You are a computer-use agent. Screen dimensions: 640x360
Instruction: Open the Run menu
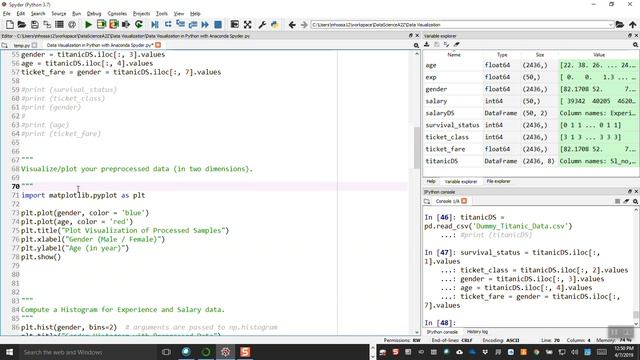pos(76,13)
